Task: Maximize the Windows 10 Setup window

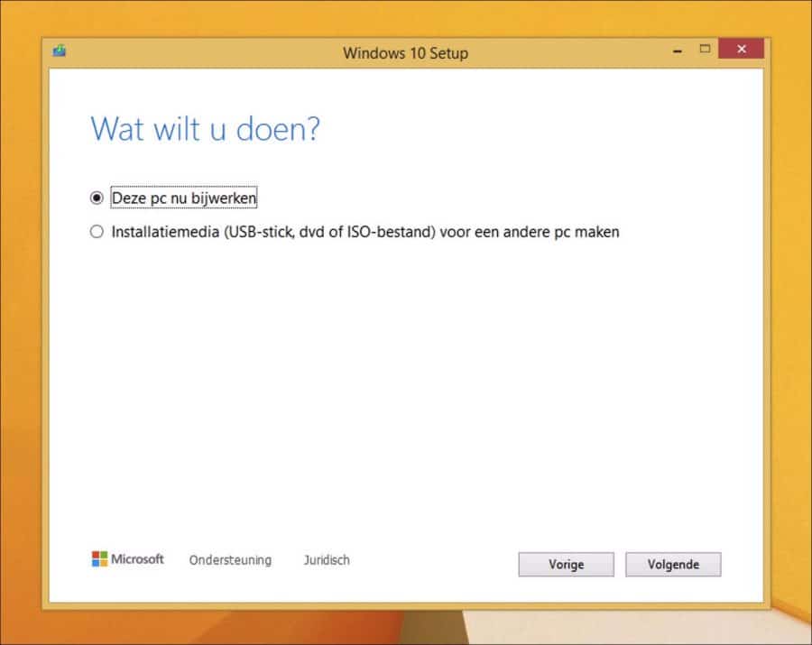Action: click(x=705, y=50)
